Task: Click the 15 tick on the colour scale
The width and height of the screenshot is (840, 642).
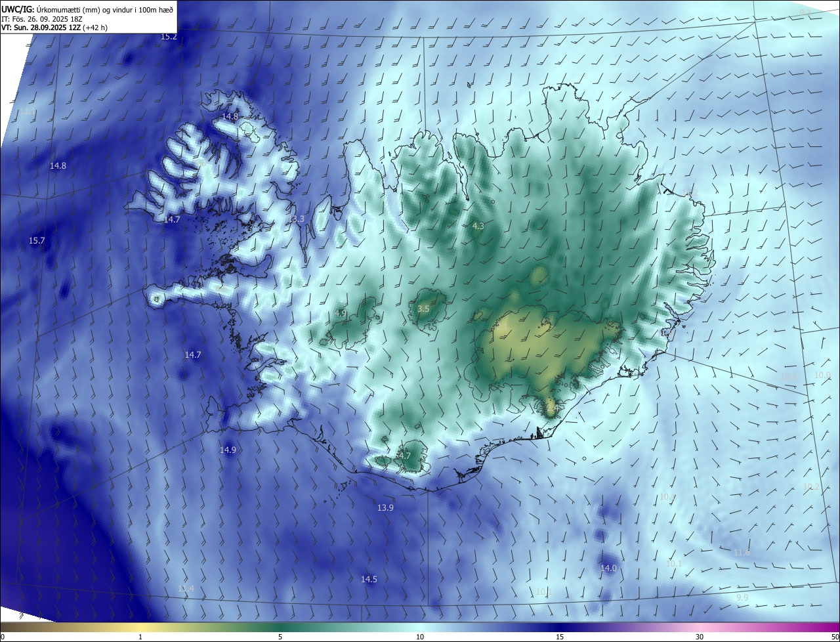Action: click(560, 637)
